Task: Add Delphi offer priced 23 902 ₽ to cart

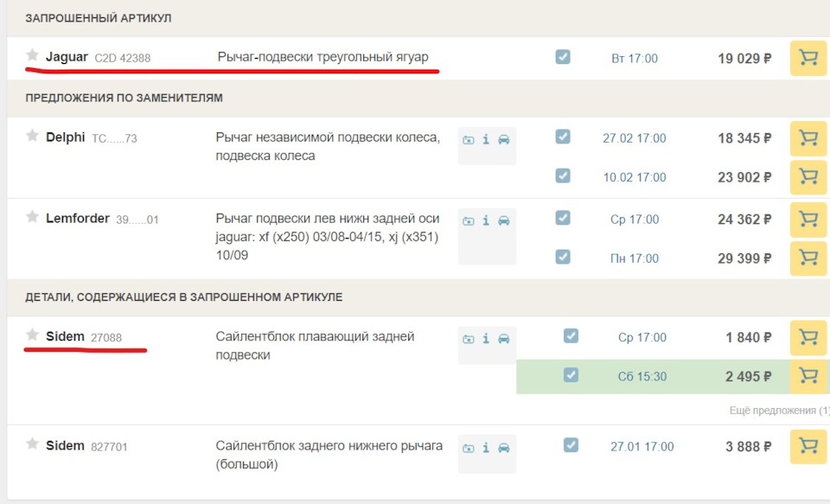Action: click(x=808, y=177)
